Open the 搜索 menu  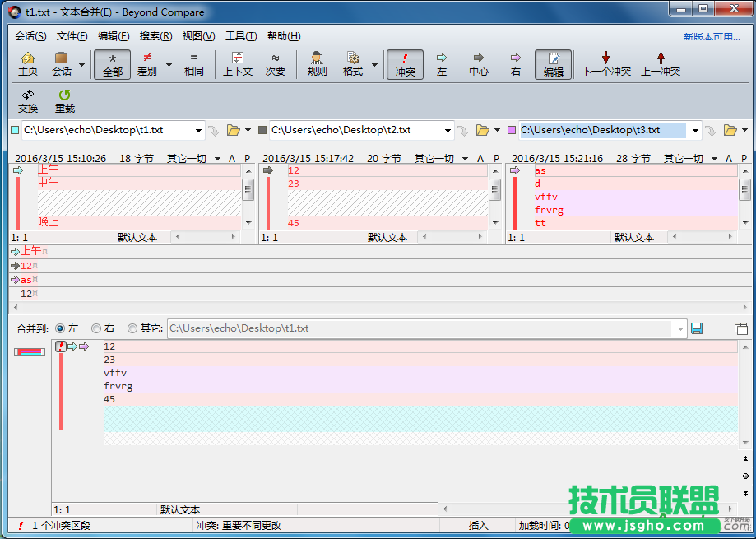point(156,35)
